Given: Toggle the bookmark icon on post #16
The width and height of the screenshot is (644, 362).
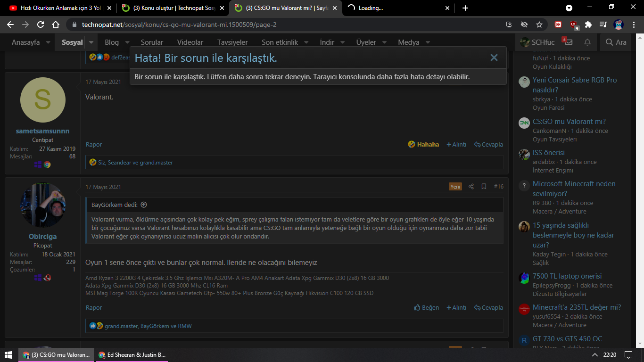Looking at the screenshot, I should pyautogui.click(x=484, y=187).
